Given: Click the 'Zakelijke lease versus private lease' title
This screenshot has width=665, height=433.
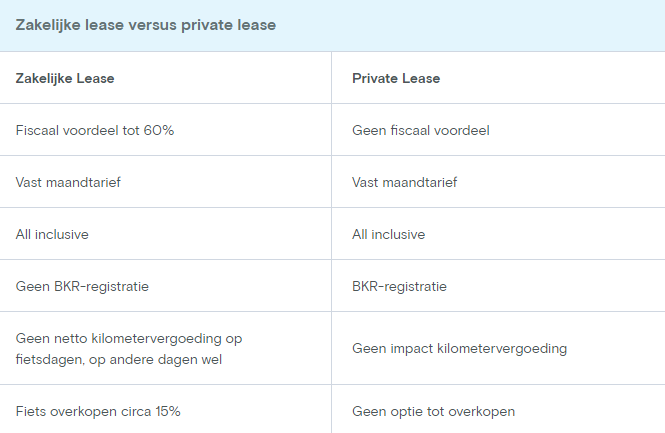Looking at the screenshot, I should pos(146,25).
